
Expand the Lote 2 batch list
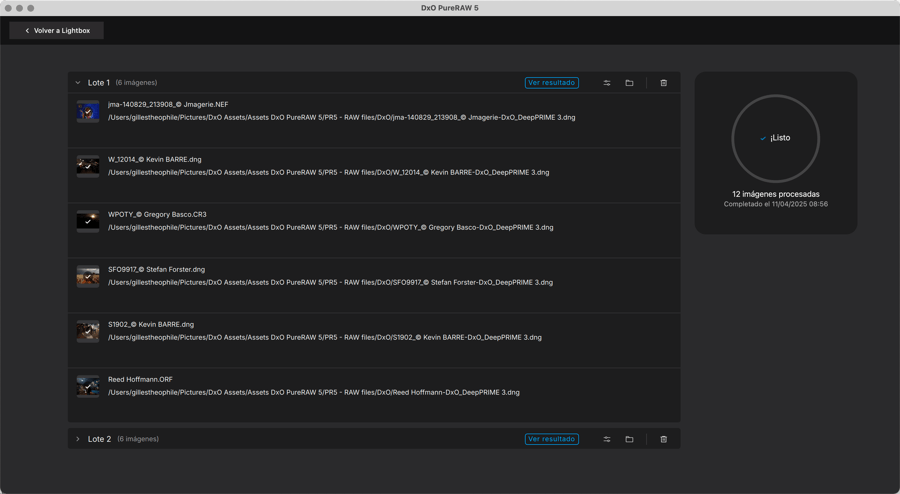pos(78,439)
